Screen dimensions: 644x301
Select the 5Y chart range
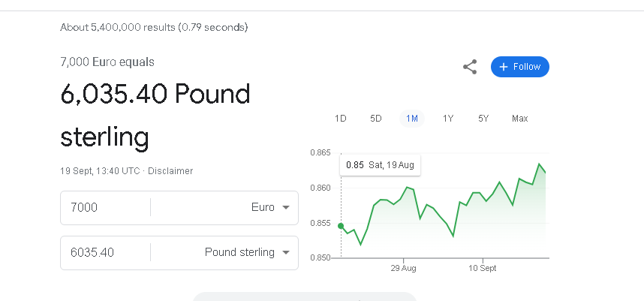tap(483, 119)
